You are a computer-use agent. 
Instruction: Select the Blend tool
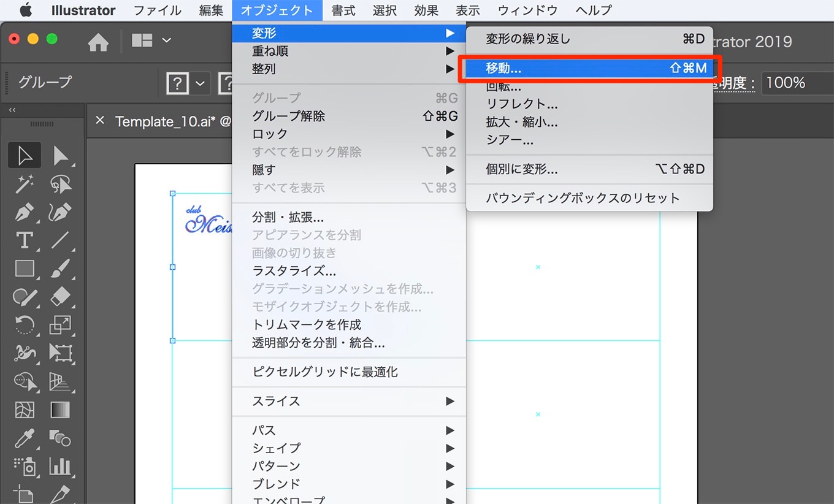(60, 438)
